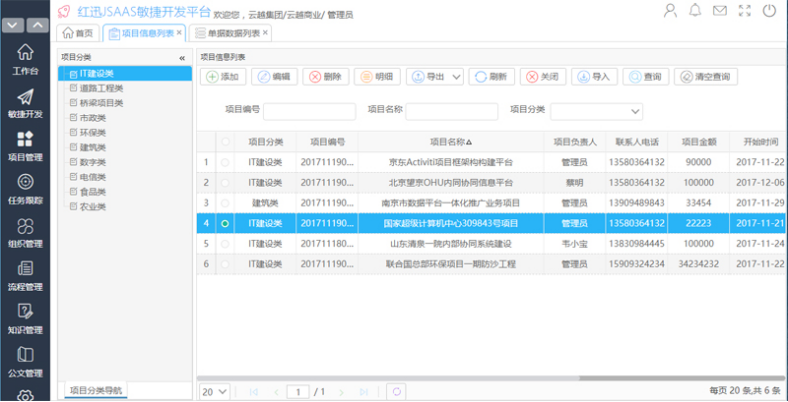Click the power logout icon
The image size is (788, 402).
pos(769,11)
